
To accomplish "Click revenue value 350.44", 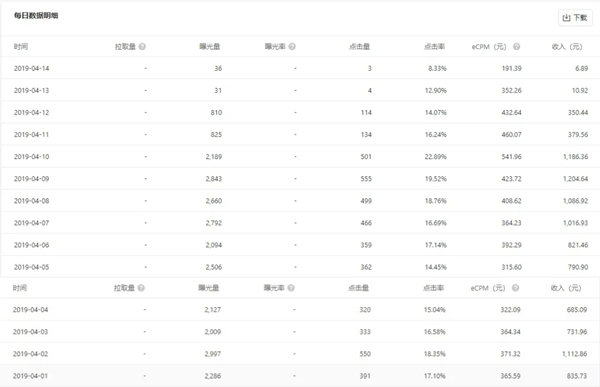I will [578, 113].
